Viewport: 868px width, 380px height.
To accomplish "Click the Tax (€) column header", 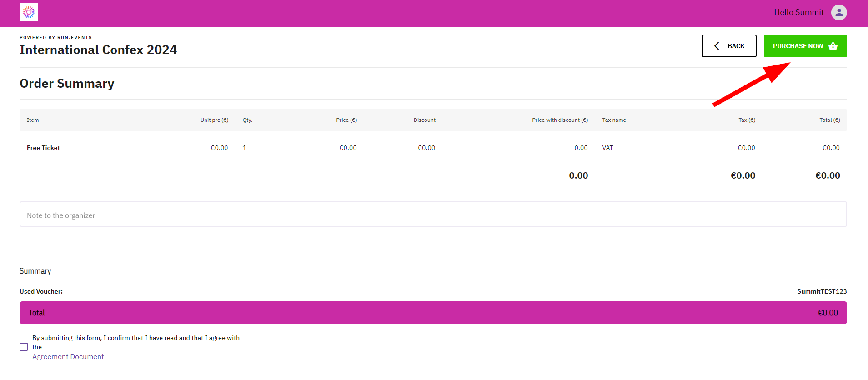I will (747, 120).
